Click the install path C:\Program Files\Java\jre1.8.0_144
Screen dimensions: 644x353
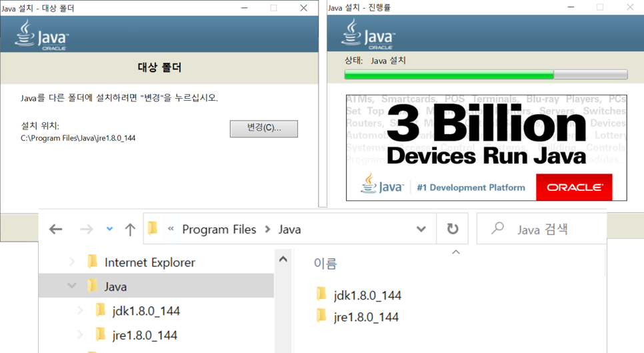click(x=78, y=138)
